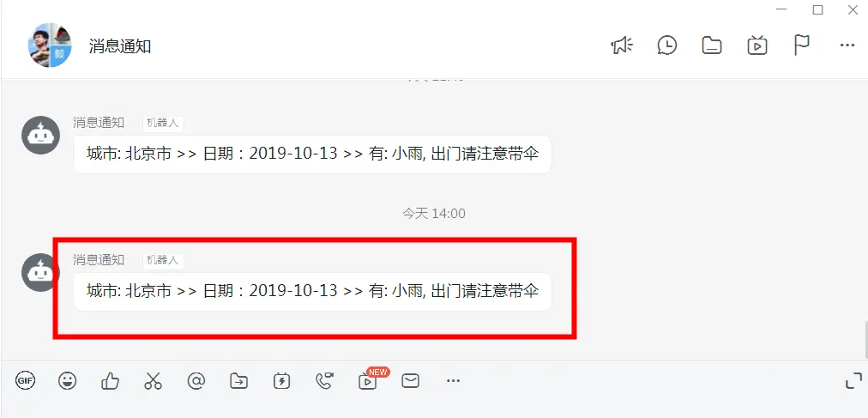Start the live broadcast TV icon
This screenshot has width=868, height=418.
(x=756, y=45)
